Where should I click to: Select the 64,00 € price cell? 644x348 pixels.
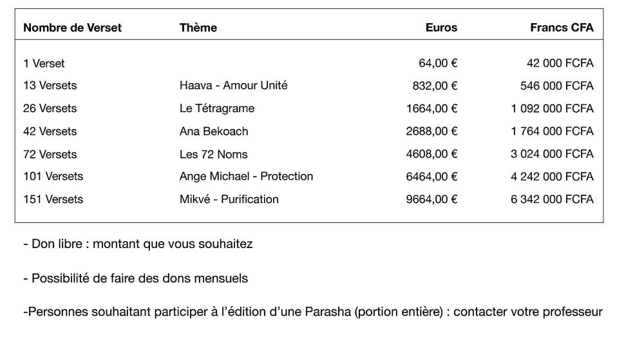coord(438,63)
